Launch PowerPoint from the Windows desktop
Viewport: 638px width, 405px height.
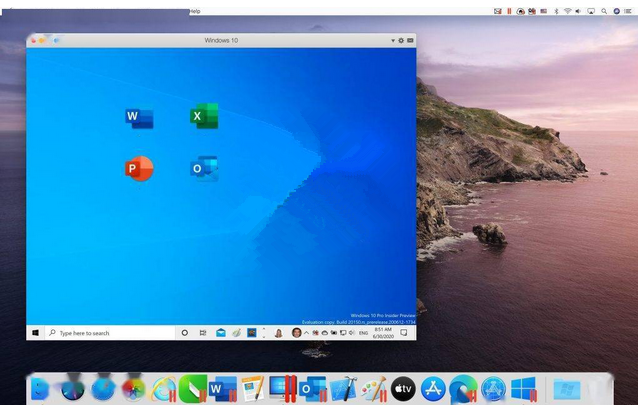point(139,169)
